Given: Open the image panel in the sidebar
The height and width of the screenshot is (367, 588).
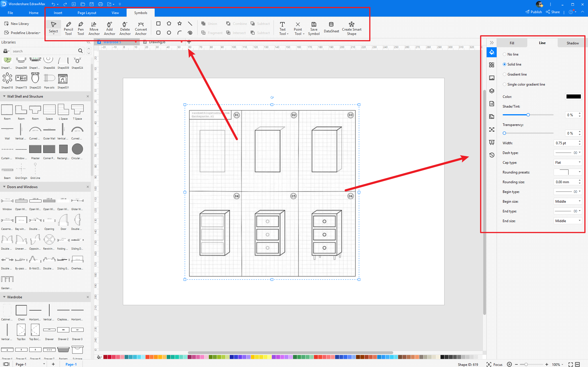Looking at the screenshot, I should coord(492,78).
